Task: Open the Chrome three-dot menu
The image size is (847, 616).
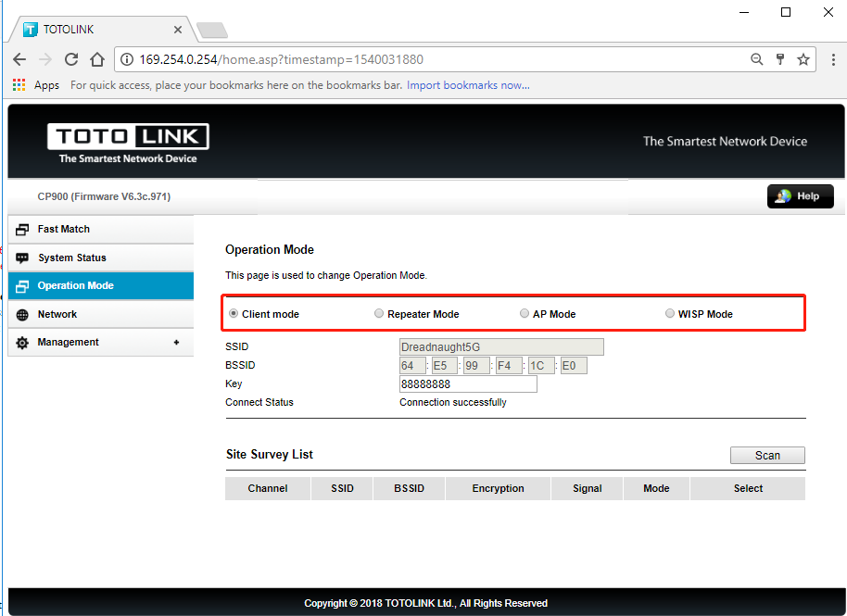Action: click(x=833, y=59)
